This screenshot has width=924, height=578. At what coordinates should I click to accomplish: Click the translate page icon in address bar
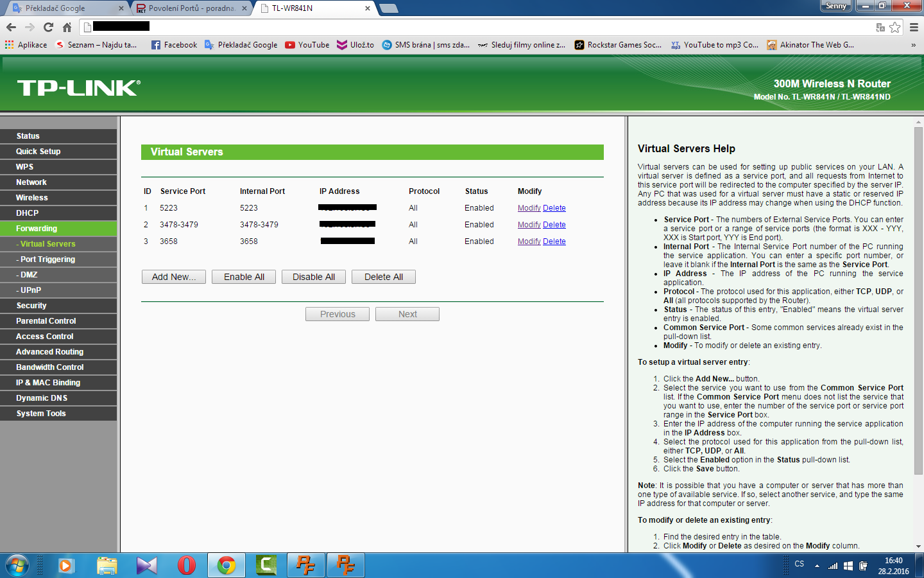(x=880, y=27)
